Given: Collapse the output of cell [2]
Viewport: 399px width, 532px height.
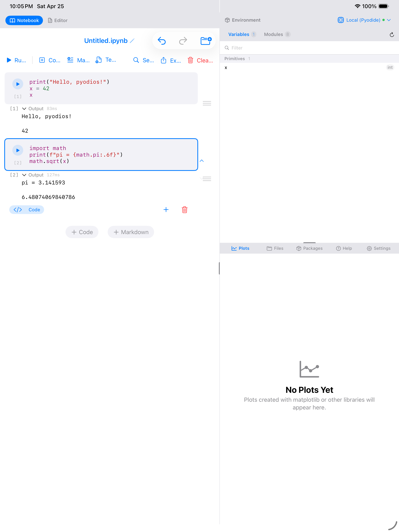Looking at the screenshot, I should coord(24,175).
